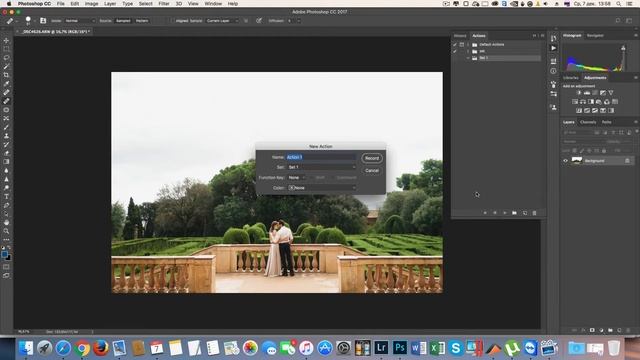Open the Window menu
The width and height of the screenshot is (640, 360).
tap(213, 4)
